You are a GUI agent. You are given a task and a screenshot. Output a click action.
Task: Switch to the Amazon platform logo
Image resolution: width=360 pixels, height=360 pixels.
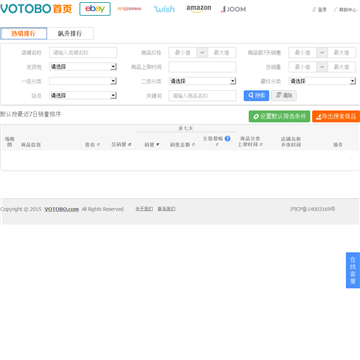(199, 9)
